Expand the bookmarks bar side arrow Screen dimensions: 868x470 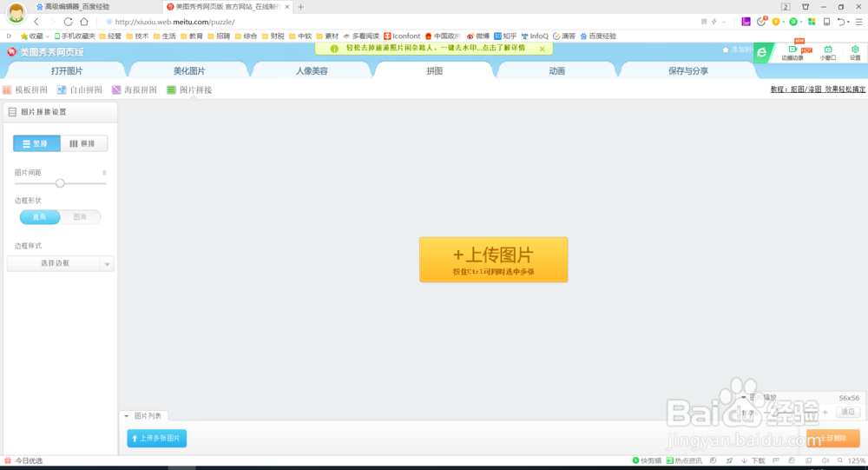coord(9,36)
